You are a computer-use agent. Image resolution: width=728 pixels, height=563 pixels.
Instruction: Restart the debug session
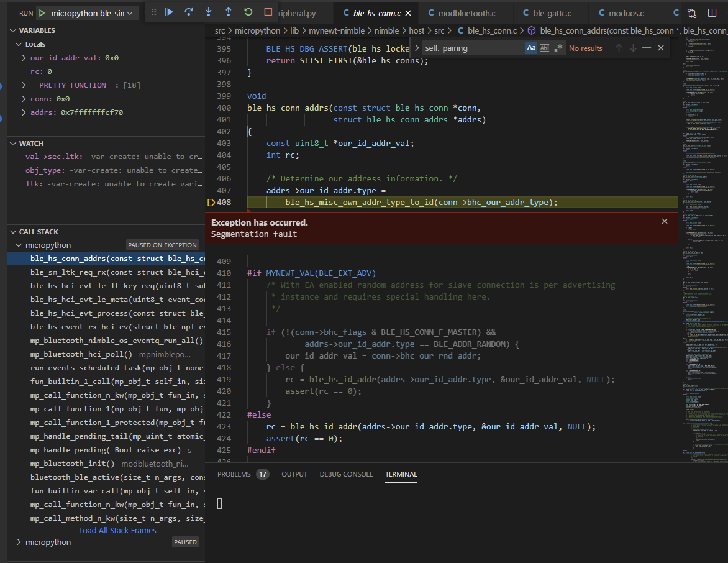[248, 11]
